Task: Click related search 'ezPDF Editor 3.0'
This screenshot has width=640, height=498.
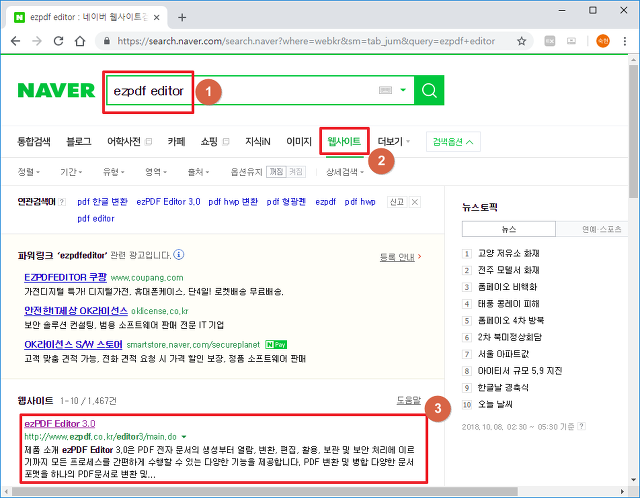Action: point(168,202)
